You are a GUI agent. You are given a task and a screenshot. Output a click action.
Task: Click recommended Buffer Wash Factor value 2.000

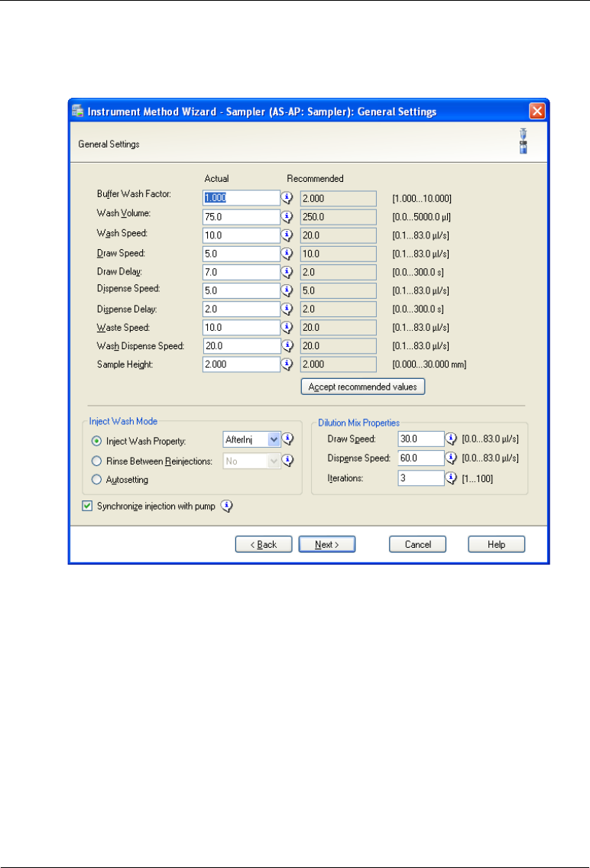(338, 198)
